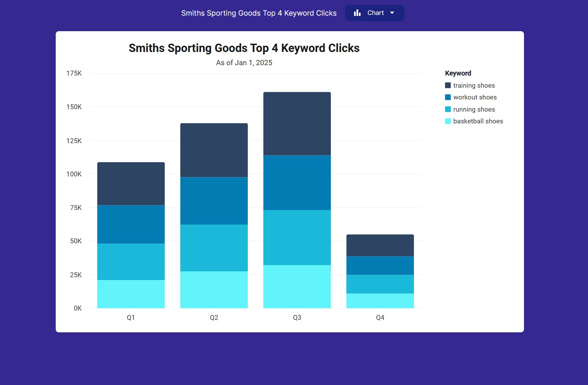This screenshot has width=588, height=385.
Task: Click the training shoes legend swatch
Action: pos(448,85)
